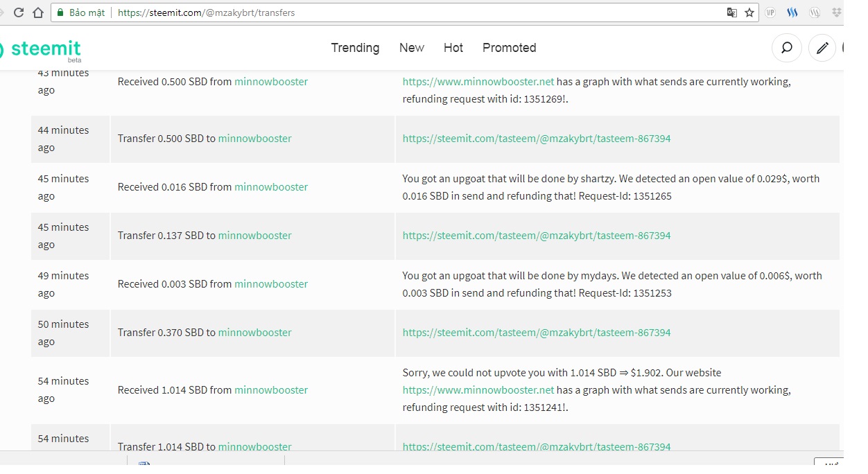Click the steemit.com address bar
Screen dimensions: 868x474
[x=416, y=12]
